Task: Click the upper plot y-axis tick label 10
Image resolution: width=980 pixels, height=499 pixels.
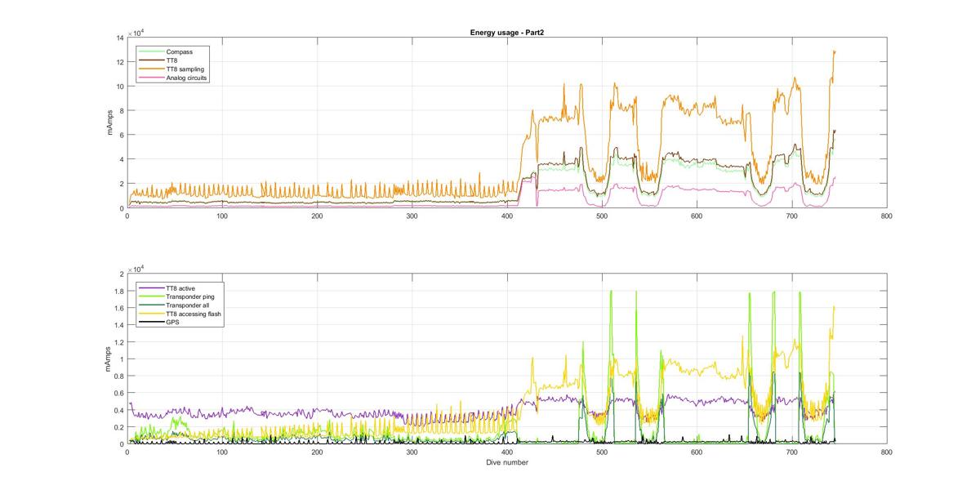Action: [x=119, y=87]
